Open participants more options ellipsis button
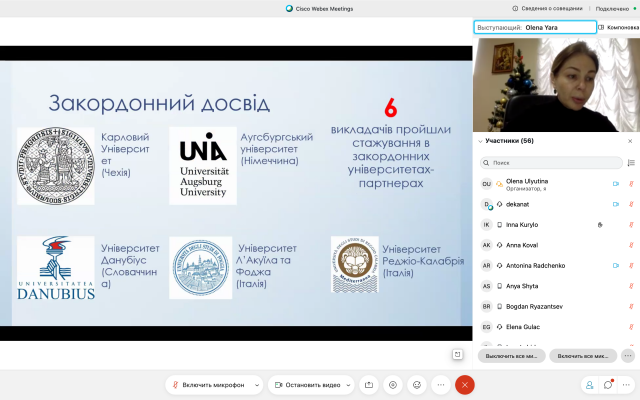This screenshot has width=640, height=400. (628, 356)
